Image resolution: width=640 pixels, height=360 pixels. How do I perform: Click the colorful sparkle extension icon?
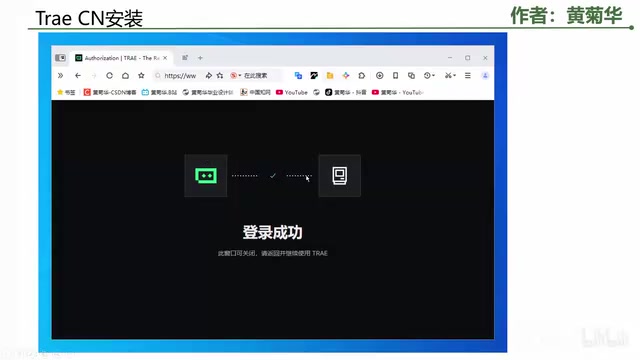(346, 76)
